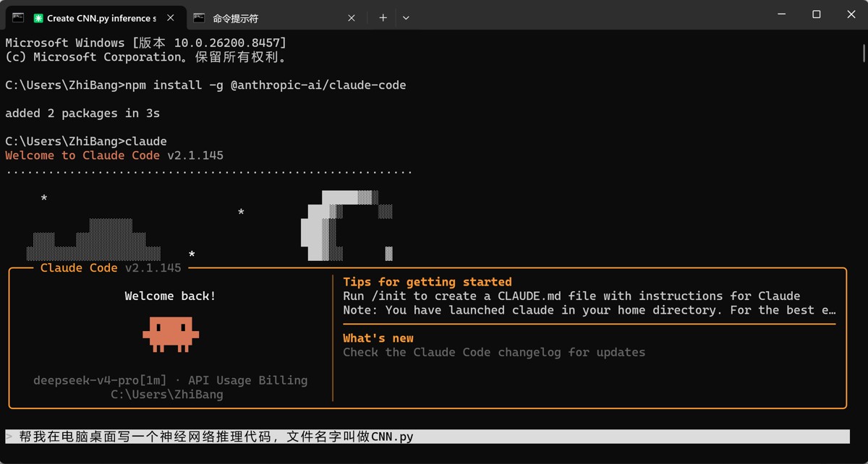
Task: Maximize the terminal window
Action: pos(816,14)
